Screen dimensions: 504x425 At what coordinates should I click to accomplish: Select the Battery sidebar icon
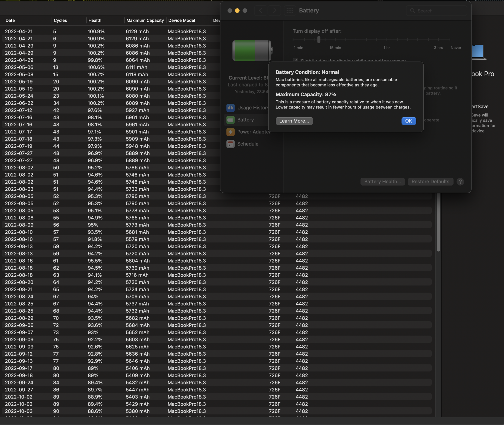click(230, 120)
